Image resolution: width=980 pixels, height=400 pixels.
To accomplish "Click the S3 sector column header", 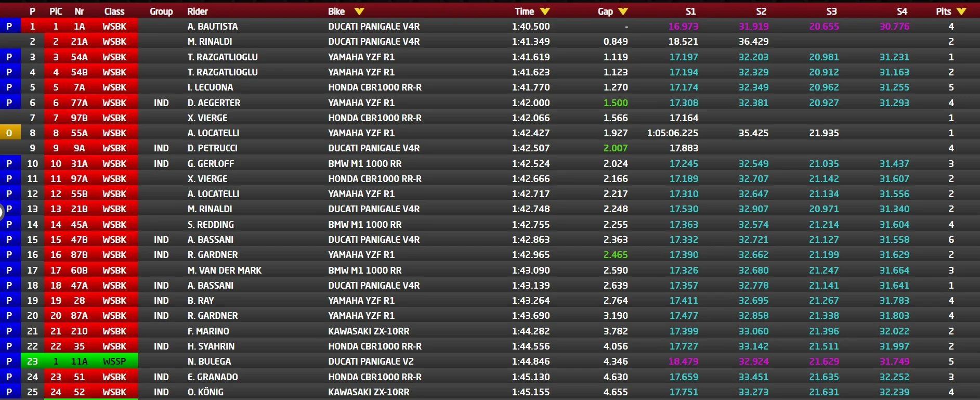I will click(831, 11).
